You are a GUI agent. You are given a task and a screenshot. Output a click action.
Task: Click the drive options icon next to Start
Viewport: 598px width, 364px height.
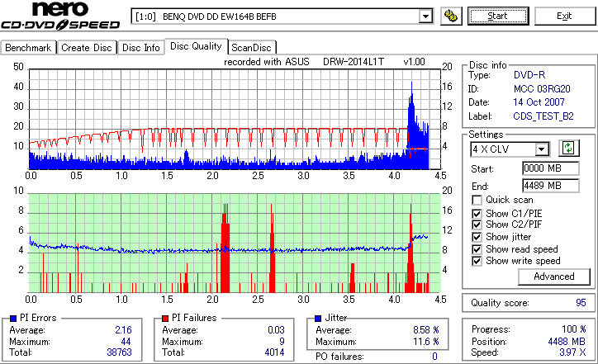coord(451,16)
